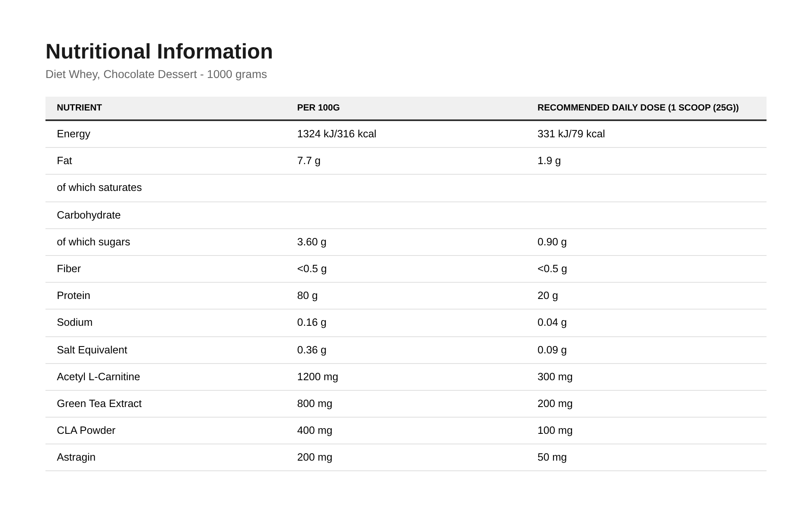The image size is (812, 511).
Task: Click the sugars value 3.60 g
Action: click(312, 242)
